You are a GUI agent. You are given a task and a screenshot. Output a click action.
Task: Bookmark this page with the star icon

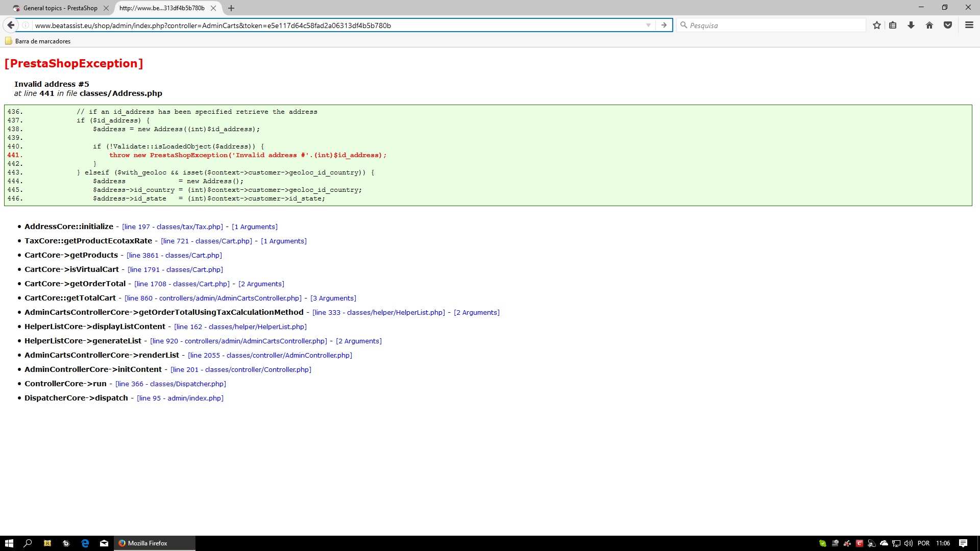point(877,25)
